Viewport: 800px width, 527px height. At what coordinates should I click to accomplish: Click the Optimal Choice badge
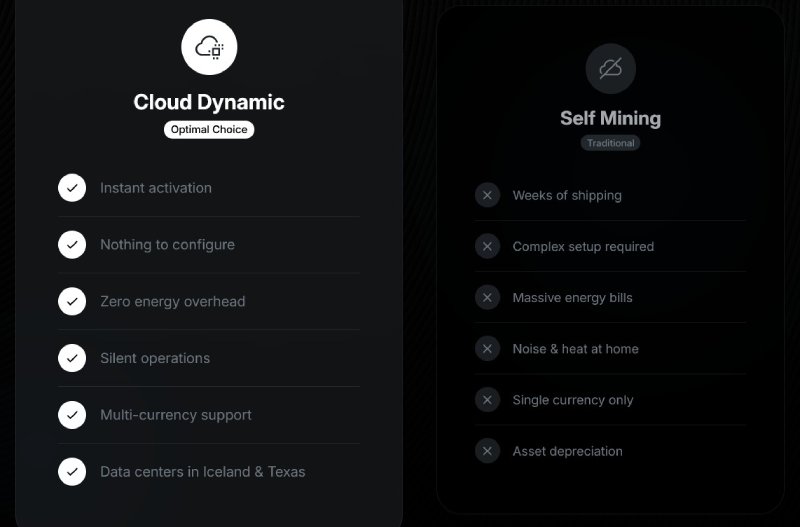click(209, 130)
